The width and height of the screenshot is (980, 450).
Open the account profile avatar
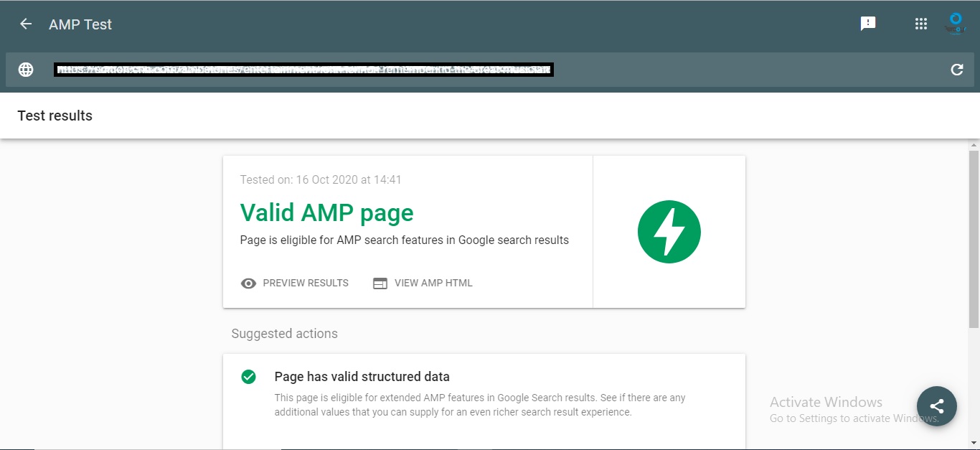pos(955,24)
